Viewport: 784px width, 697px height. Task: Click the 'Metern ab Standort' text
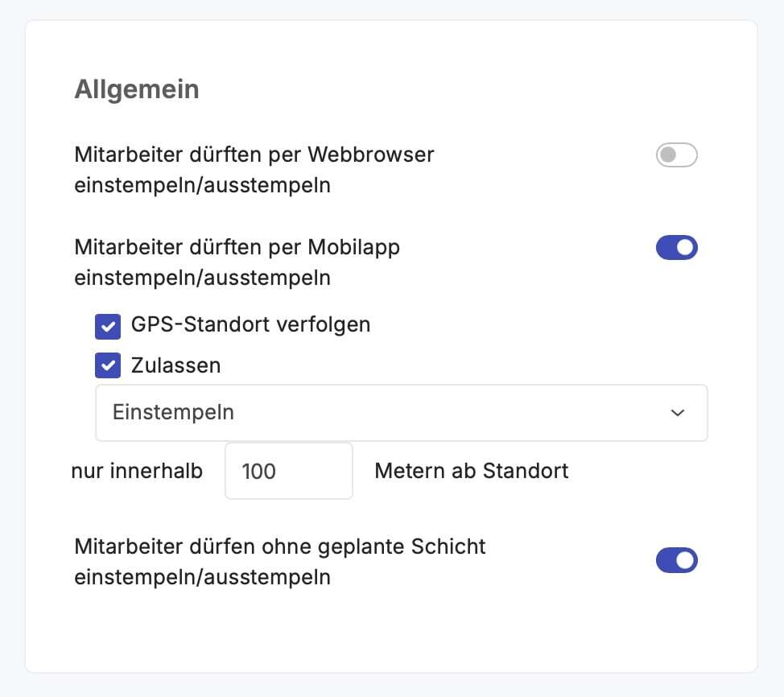pyautogui.click(x=472, y=471)
